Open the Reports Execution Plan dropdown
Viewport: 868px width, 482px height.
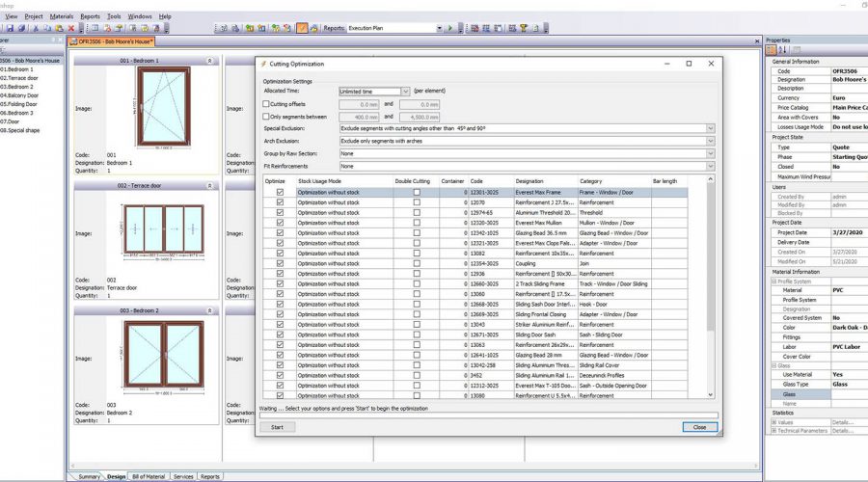pyautogui.click(x=439, y=28)
